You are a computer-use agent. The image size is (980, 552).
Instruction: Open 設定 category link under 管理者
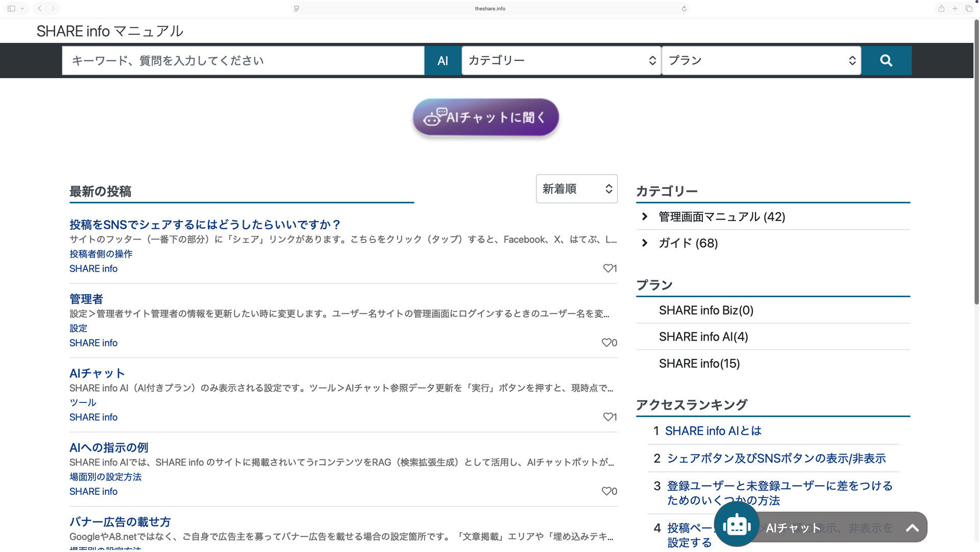78,328
